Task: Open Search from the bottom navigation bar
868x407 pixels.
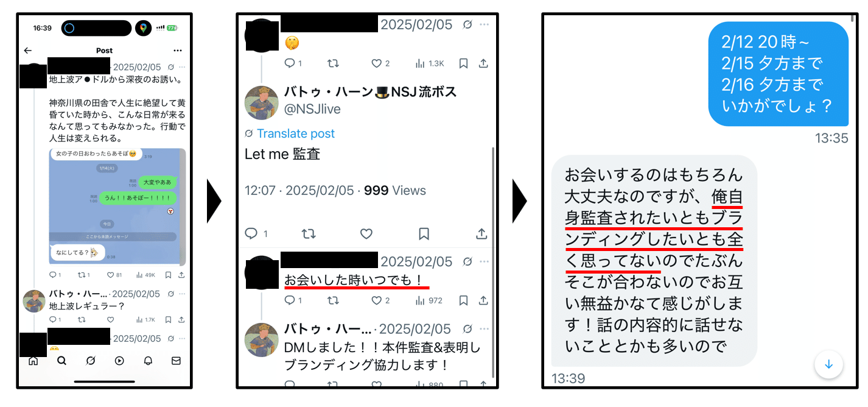Action: [61, 361]
